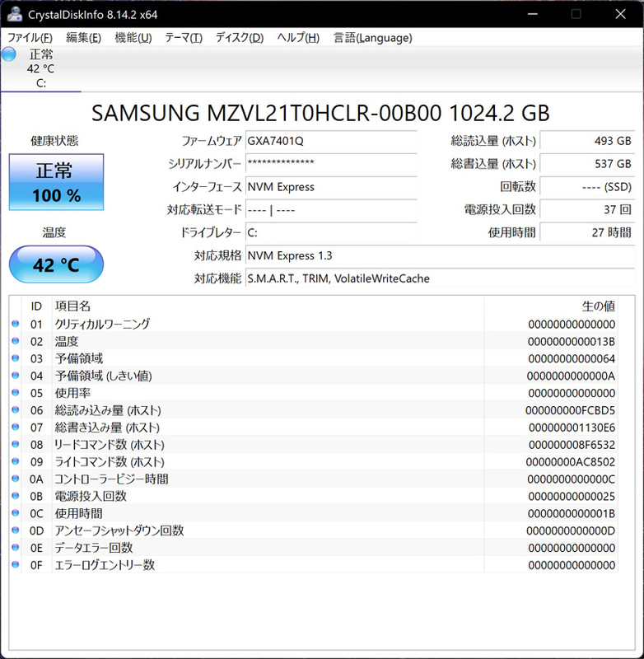Click raw value 000000000FCBD5
644x659 pixels.
(570, 410)
